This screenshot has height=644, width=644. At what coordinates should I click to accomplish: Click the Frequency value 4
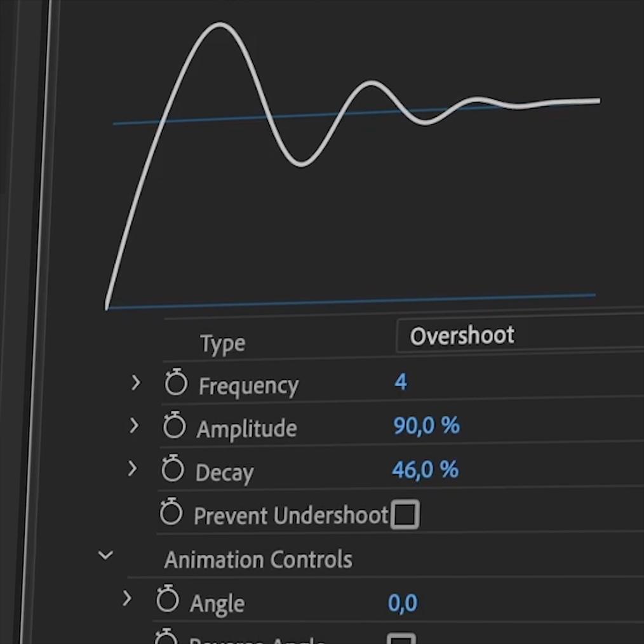click(400, 382)
